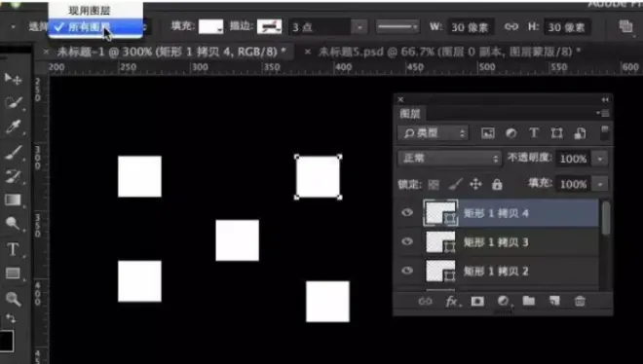Open path operations icon in options bar
This screenshot has height=364, width=643.
click(x=625, y=26)
